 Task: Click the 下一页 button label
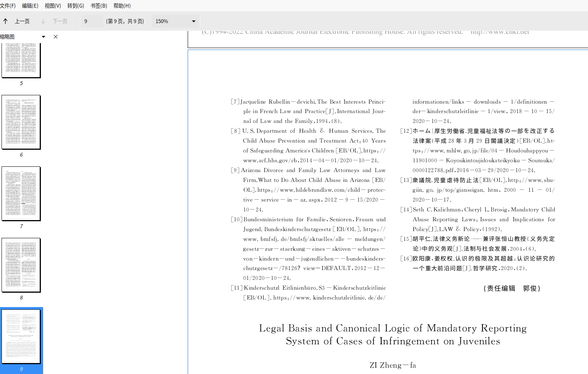click(x=60, y=21)
